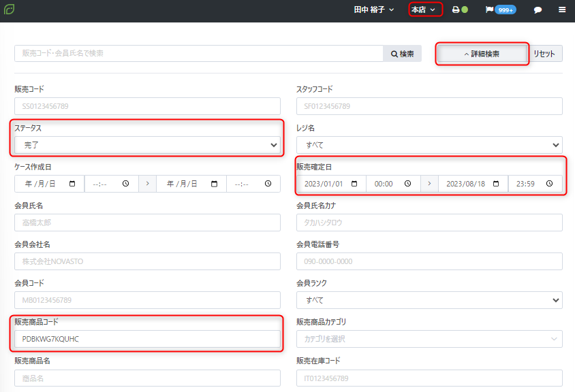The image size is (575, 392).
Task: Open the hamburger menu icon
Action: point(562,10)
